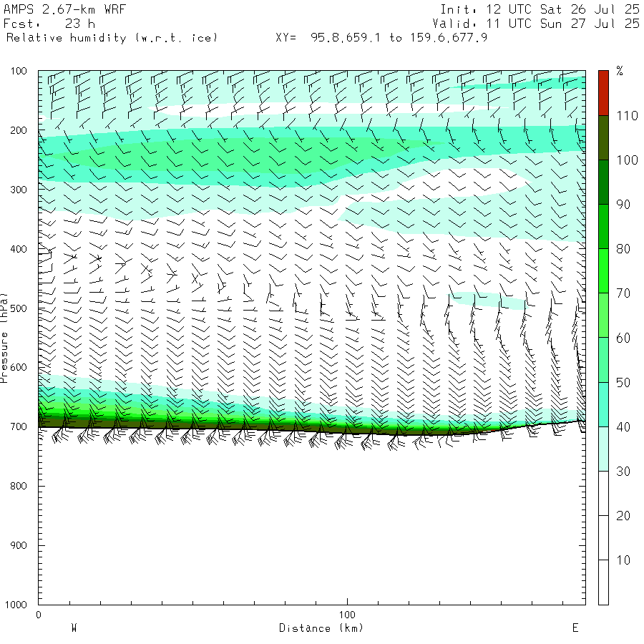Click the colorbar label "10"
This screenshot has height=644, width=644.
point(623,560)
